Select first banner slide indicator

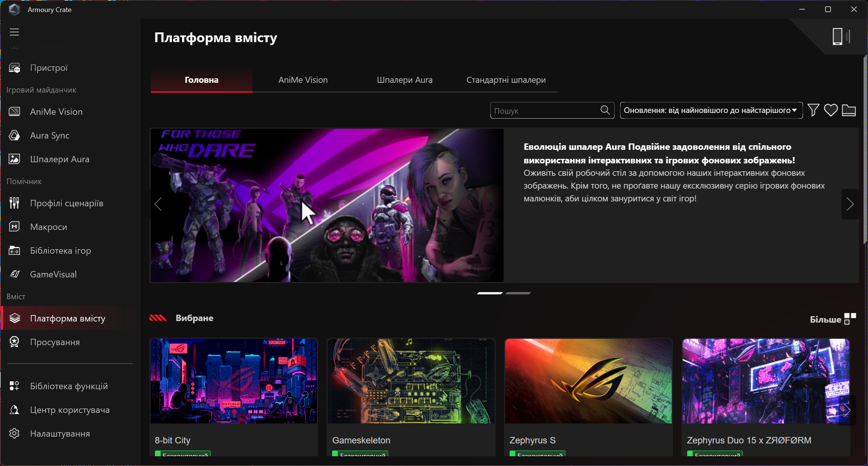tap(490, 293)
